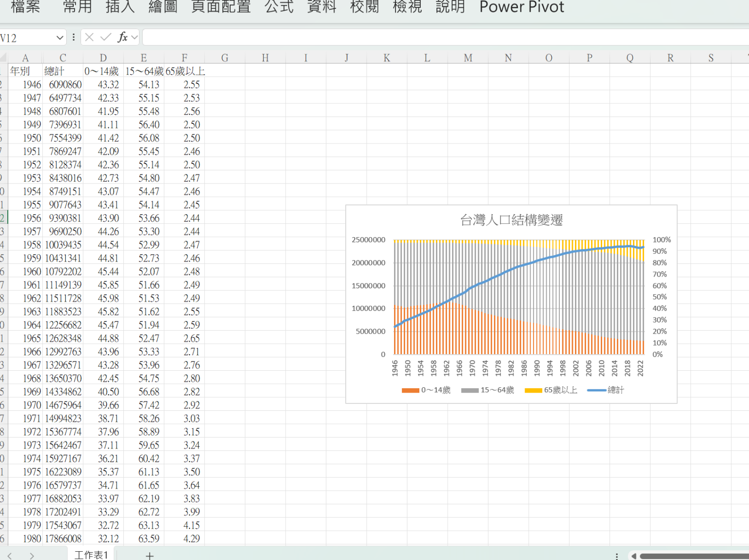Screen dimensions: 749x560
Task: Open the Name Box dropdown arrow
Action: coord(59,38)
